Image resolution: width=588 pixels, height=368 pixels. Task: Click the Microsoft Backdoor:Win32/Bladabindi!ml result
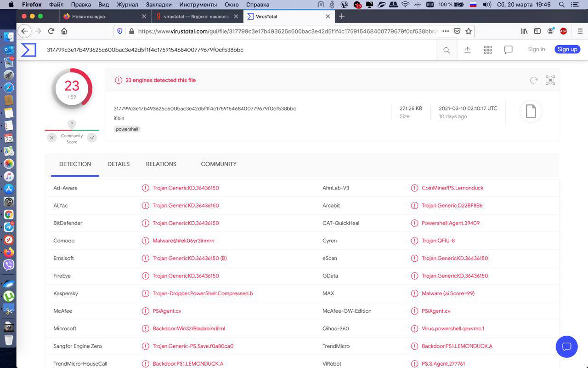(x=189, y=329)
